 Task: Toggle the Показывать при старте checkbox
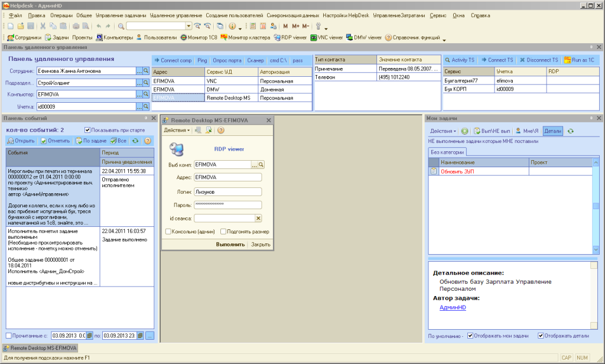point(87,130)
